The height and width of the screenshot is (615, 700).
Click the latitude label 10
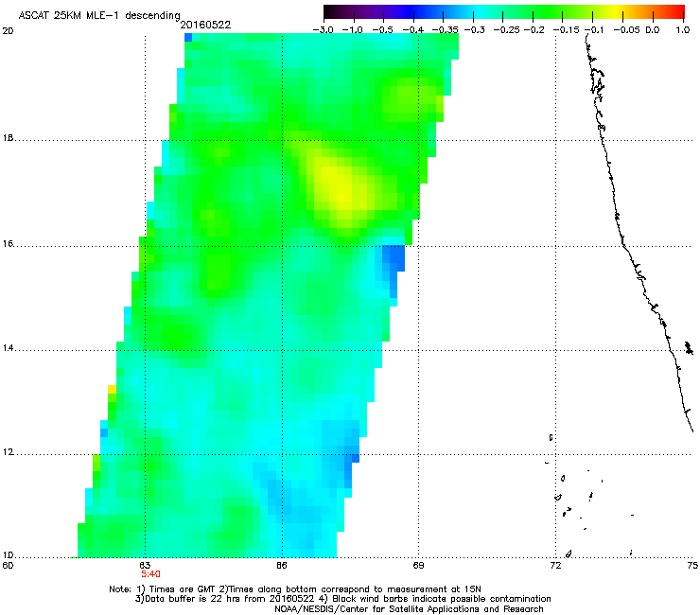point(8,555)
